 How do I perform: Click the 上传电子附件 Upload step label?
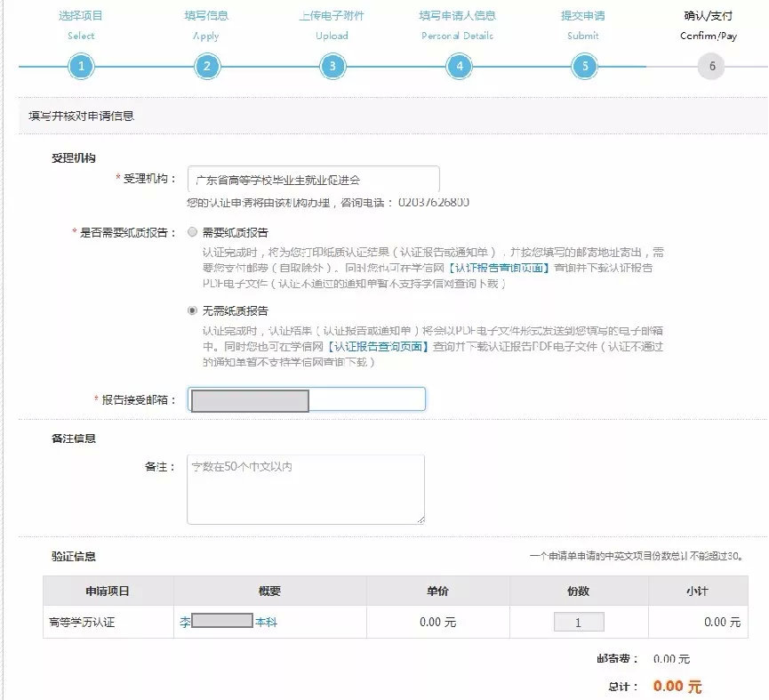click(331, 15)
